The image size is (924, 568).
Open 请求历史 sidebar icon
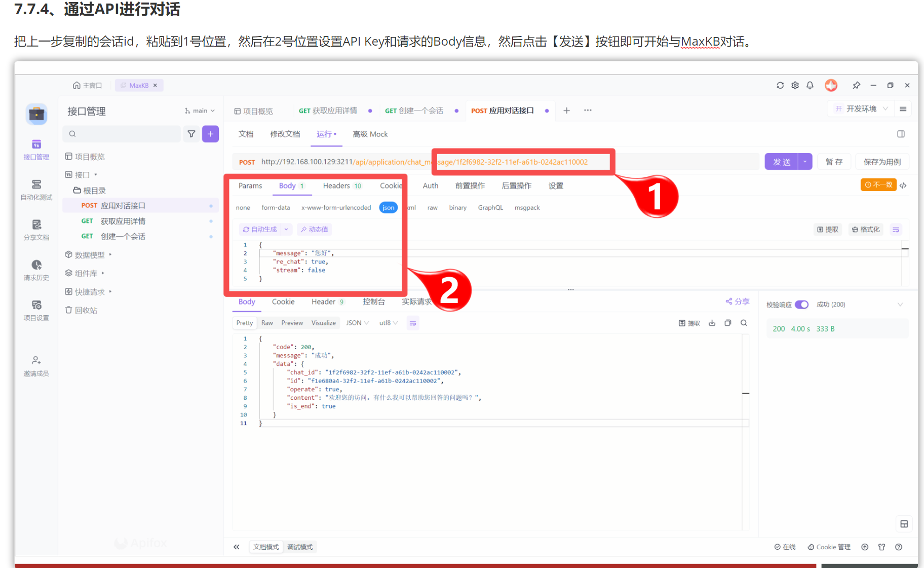point(36,270)
